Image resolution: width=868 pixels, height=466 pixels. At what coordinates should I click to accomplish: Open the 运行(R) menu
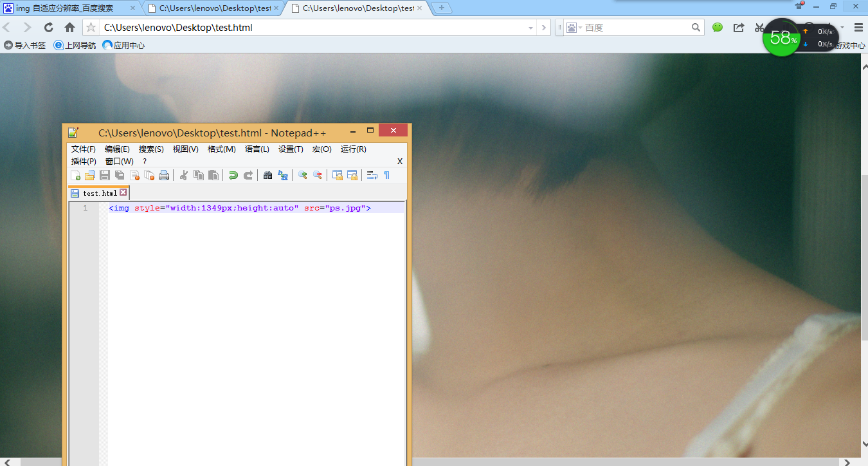[x=354, y=149]
